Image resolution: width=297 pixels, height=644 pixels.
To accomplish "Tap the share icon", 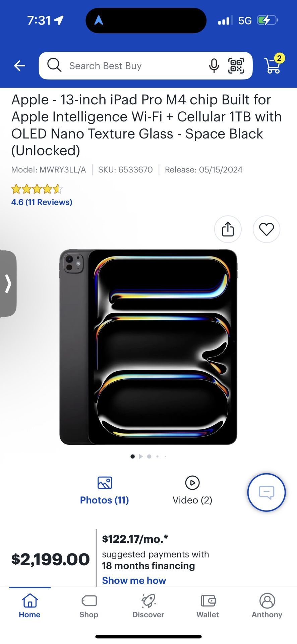I will pos(228,229).
